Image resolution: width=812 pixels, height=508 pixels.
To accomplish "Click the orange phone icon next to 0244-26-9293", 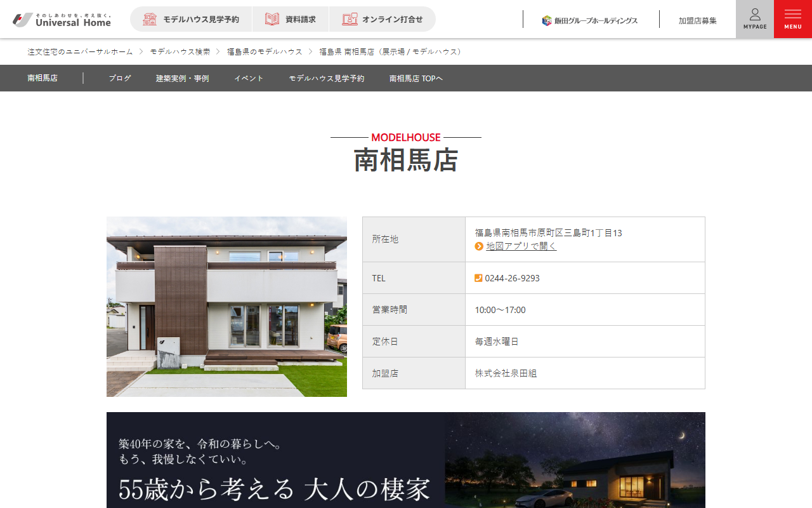I will (x=478, y=278).
